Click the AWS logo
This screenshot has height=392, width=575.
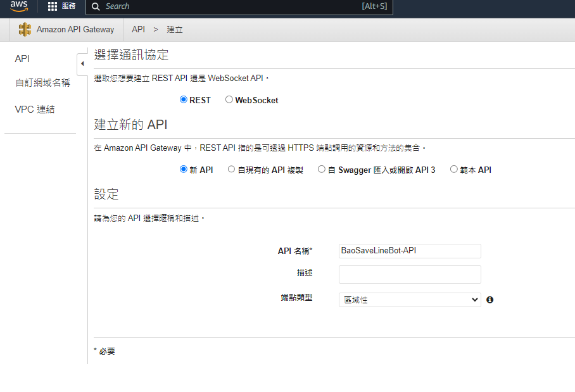click(19, 6)
